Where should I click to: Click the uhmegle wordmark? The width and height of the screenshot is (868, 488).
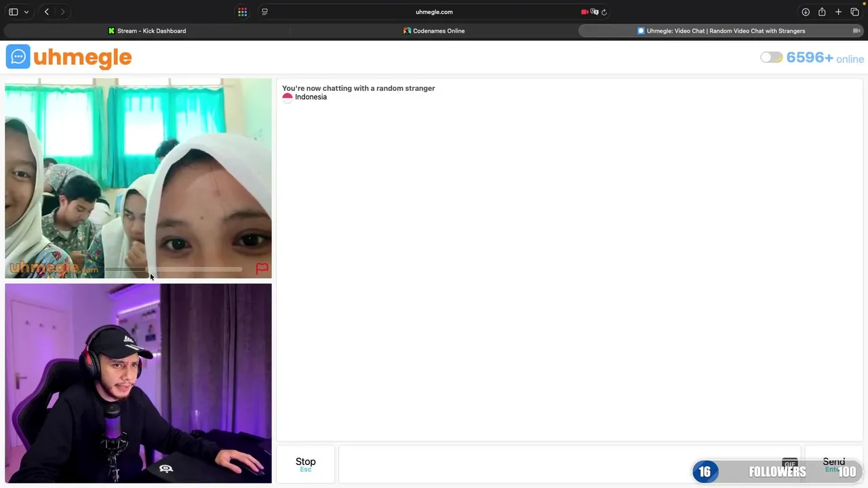pos(82,58)
